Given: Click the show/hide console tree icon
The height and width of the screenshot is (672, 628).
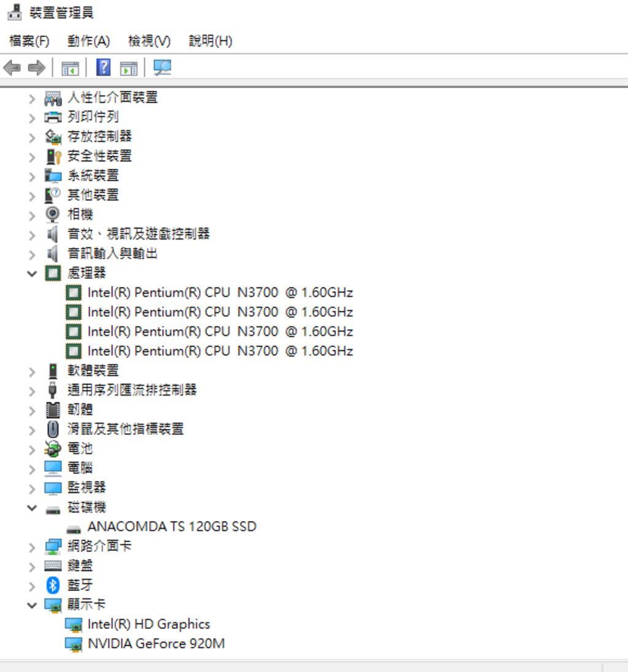Looking at the screenshot, I should coord(70,68).
